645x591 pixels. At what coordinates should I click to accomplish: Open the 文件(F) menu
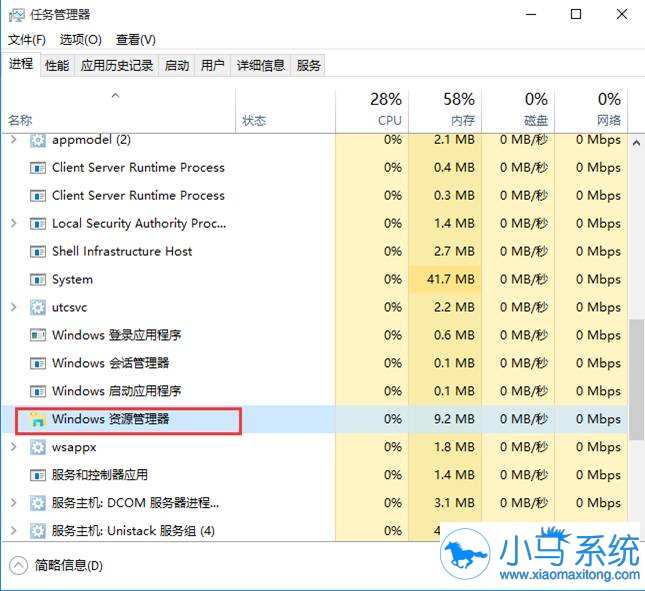[27, 40]
